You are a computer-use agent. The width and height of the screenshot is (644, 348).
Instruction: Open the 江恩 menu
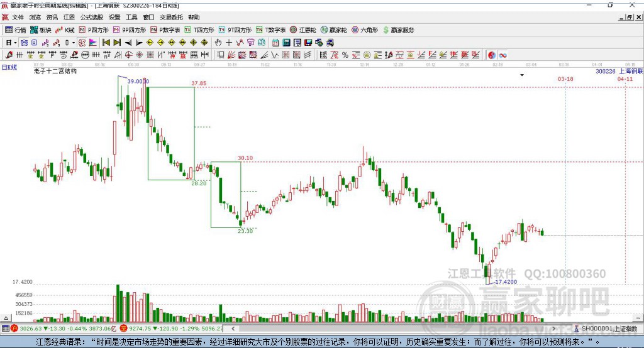(x=69, y=17)
